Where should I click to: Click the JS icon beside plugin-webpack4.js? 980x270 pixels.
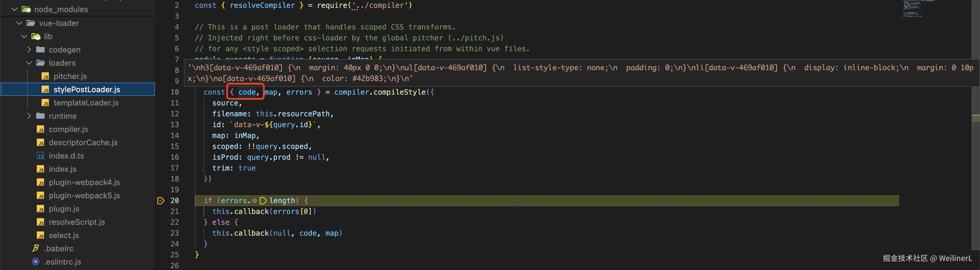click(x=41, y=182)
